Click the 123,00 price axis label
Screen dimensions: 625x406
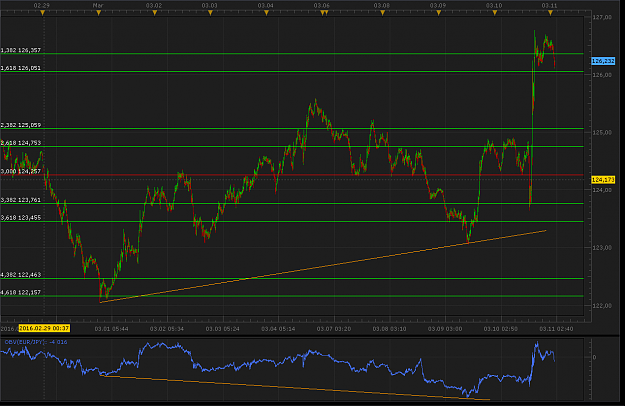(x=602, y=247)
